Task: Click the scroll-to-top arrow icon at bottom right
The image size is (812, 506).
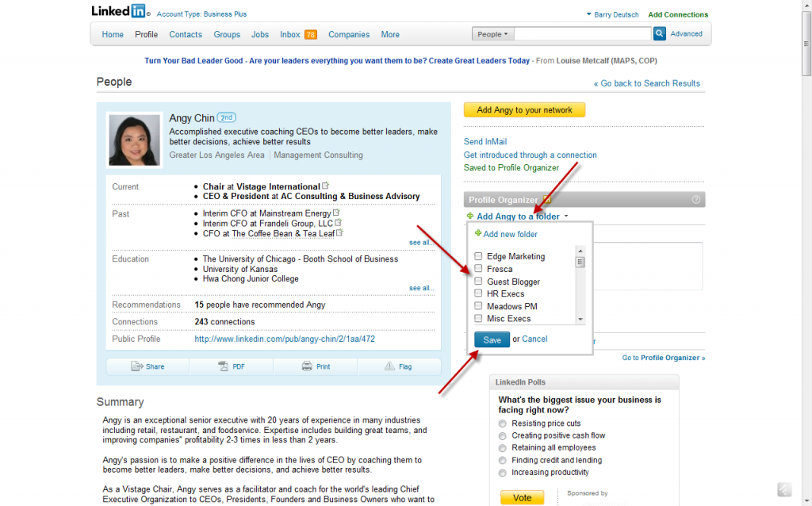Action: coord(783,490)
